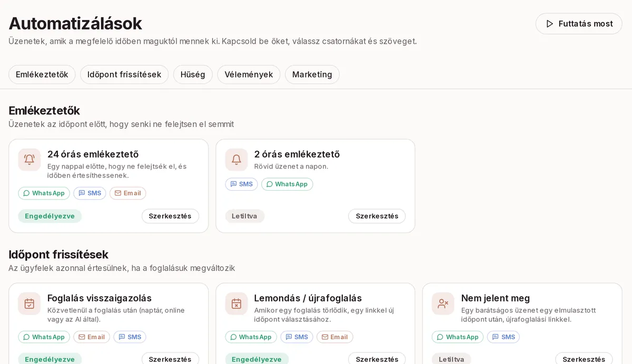Open Szerkesztés for Lemondás / újrafoglalás
This screenshot has width=632, height=364.
pyautogui.click(x=377, y=359)
